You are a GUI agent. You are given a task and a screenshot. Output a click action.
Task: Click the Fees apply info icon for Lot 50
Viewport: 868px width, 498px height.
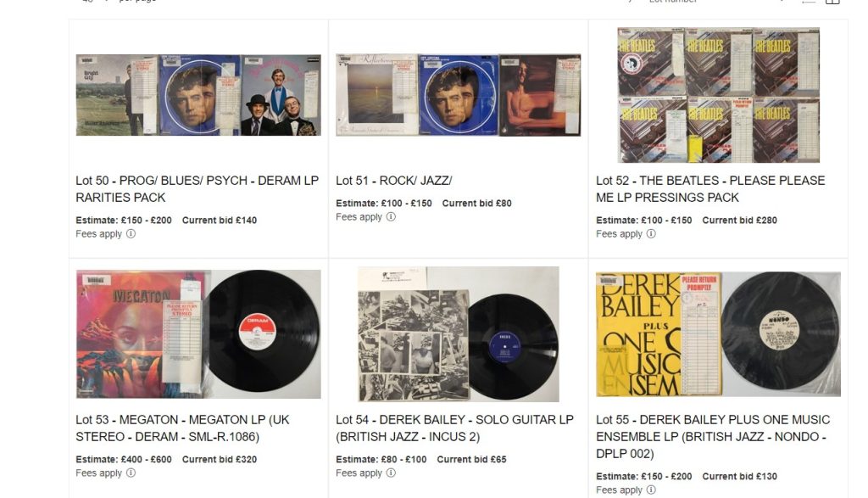coord(131,234)
